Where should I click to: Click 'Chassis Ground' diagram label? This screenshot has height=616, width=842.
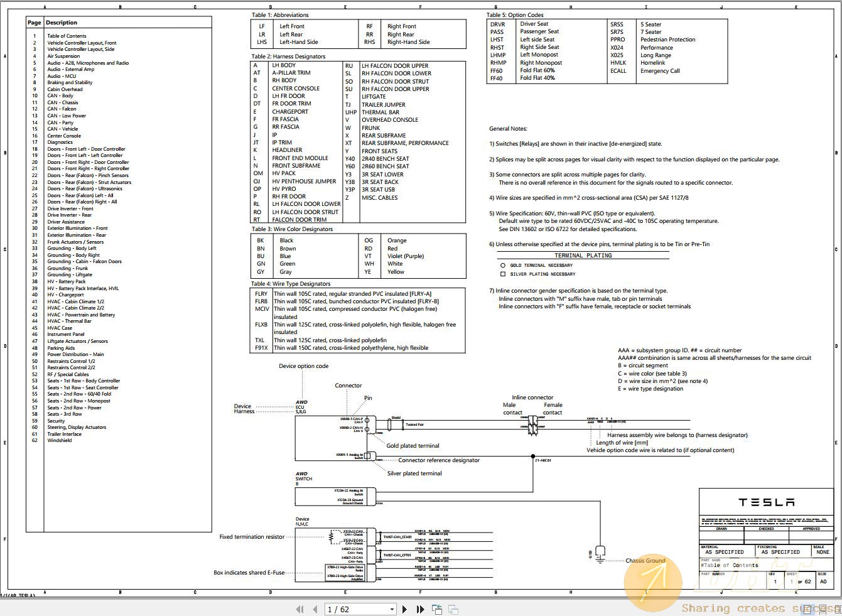click(645, 561)
